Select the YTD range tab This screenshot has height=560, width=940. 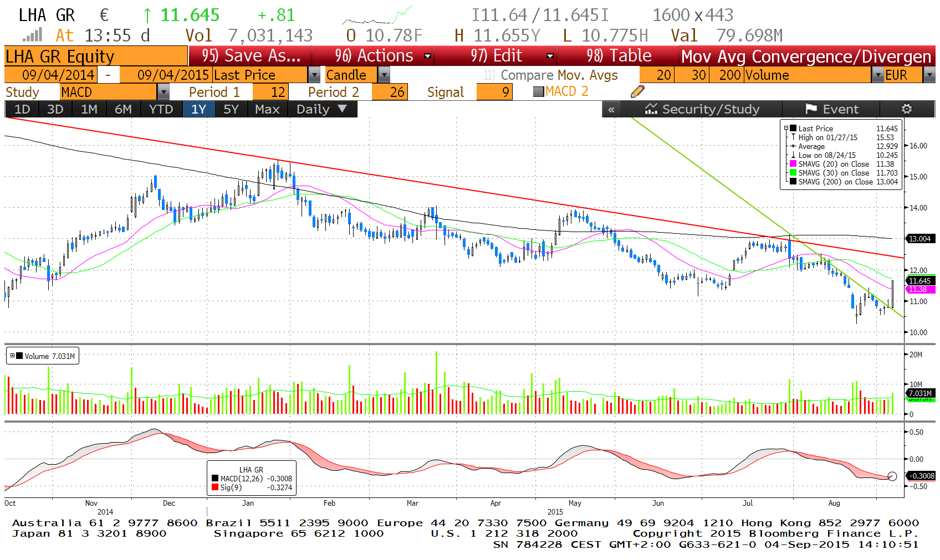[x=161, y=109]
